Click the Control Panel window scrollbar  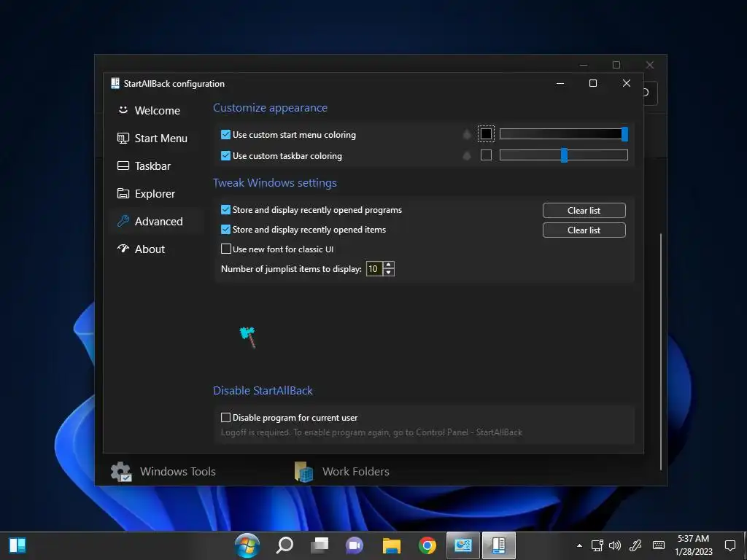[x=661, y=351]
